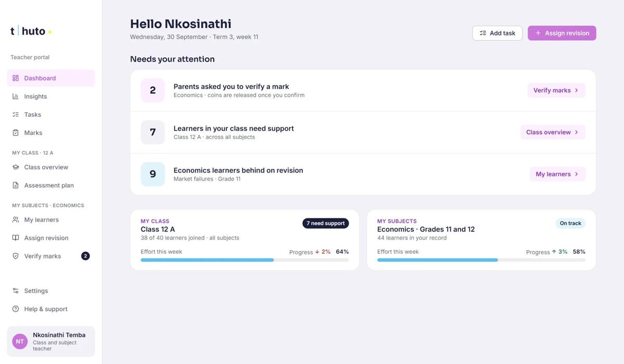Click the My learners people icon
624x364 pixels.
[x=16, y=219]
